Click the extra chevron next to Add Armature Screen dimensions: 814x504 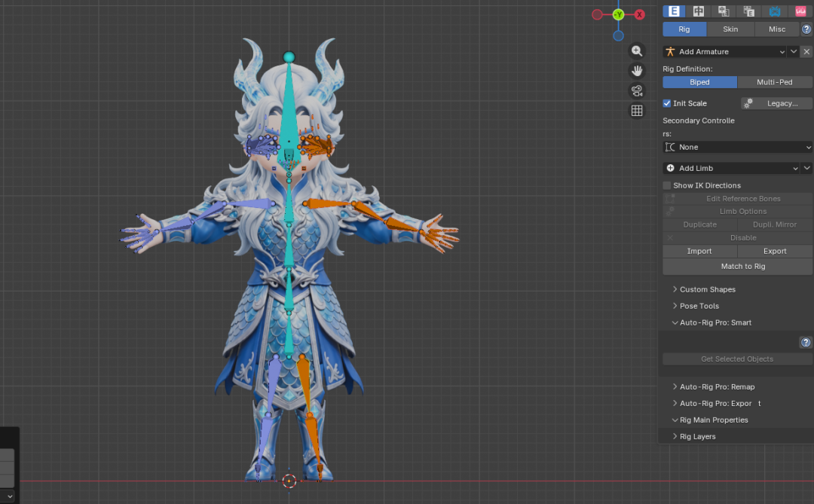793,51
